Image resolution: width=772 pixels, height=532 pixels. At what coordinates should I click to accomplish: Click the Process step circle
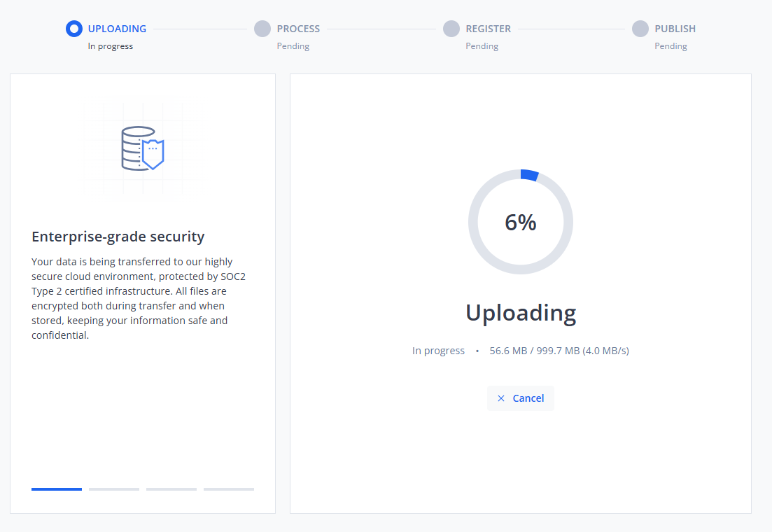262,29
